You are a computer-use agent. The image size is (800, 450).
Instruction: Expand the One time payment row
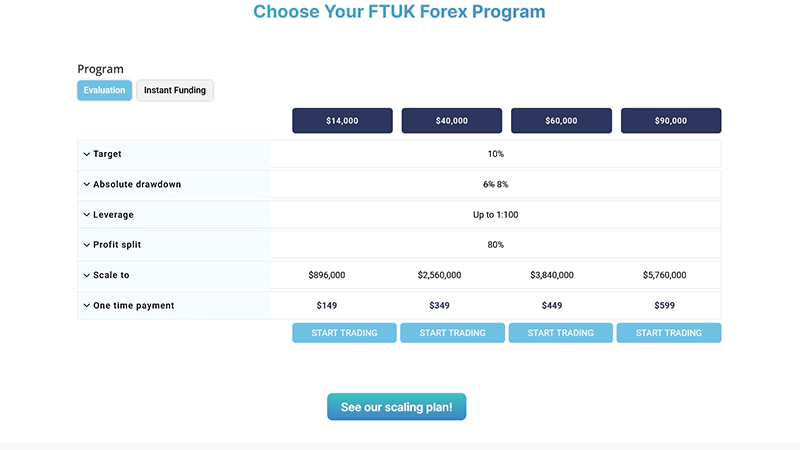click(87, 305)
